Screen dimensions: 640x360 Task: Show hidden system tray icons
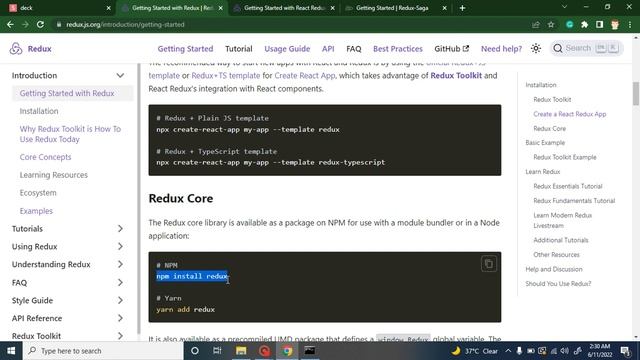508,351
